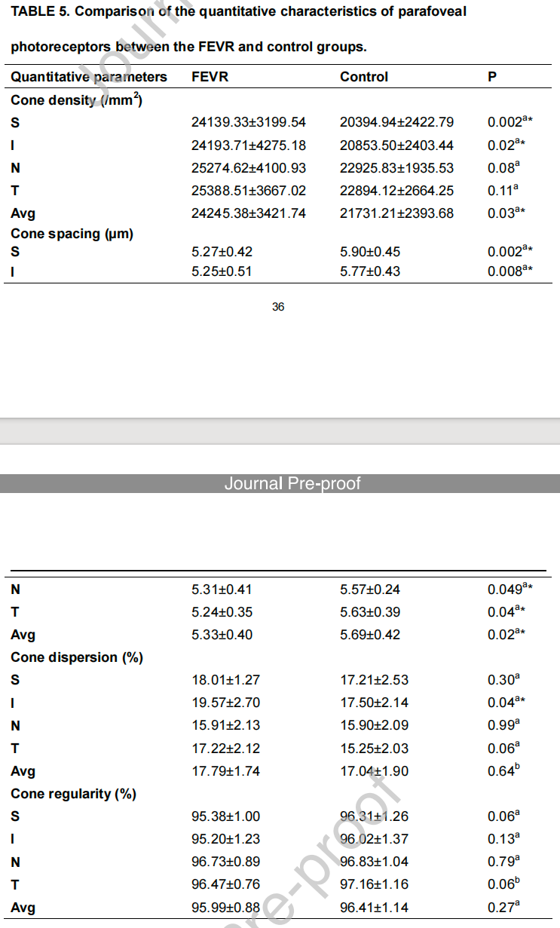This screenshot has width=560, height=928.
Task: Click page number 36
Action: 278,307
